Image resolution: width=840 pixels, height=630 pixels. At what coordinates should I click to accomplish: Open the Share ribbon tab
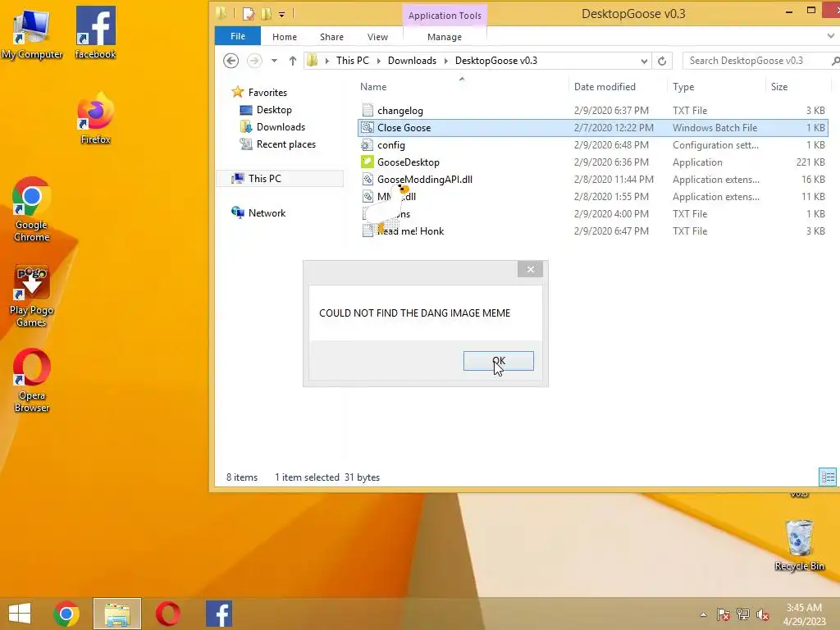pos(331,37)
